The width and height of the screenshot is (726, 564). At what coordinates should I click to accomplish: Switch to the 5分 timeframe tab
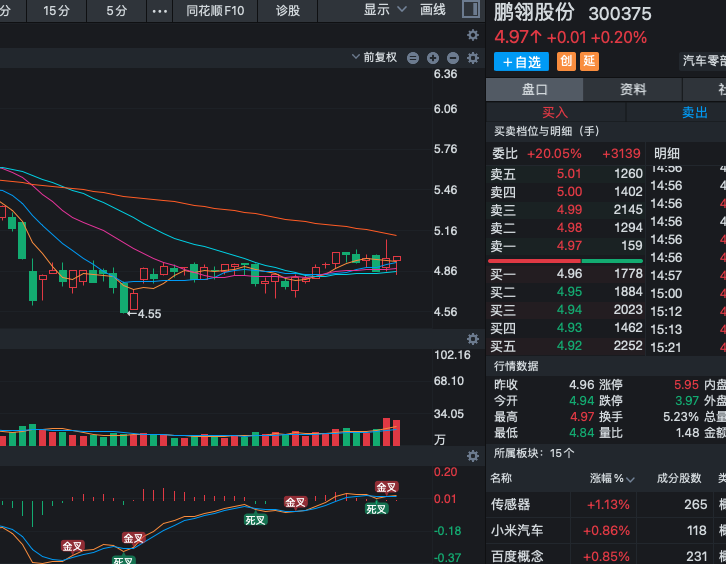(116, 11)
